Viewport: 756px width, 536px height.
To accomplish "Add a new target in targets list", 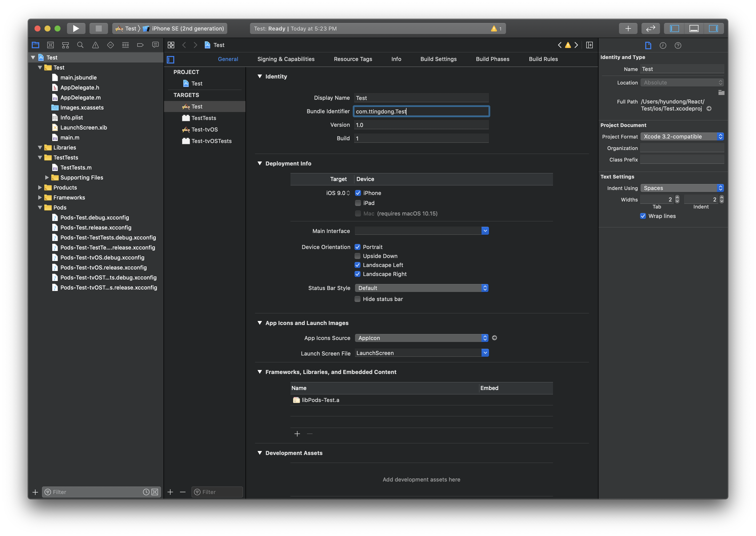I will click(x=170, y=492).
